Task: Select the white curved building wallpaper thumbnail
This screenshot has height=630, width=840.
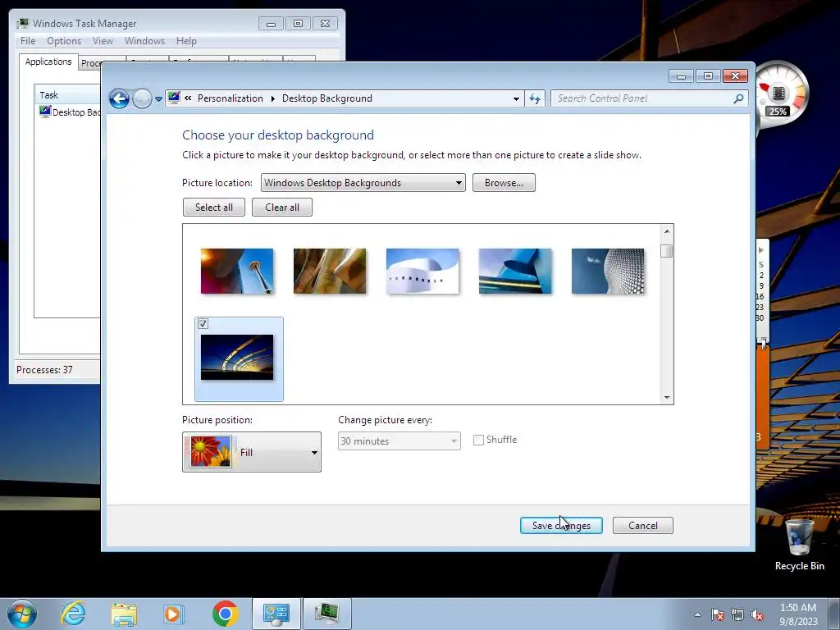Action: click(422, 271)
